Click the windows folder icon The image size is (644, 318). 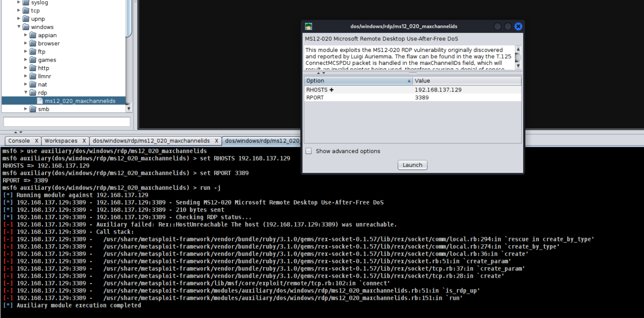(x=26, y=27)
